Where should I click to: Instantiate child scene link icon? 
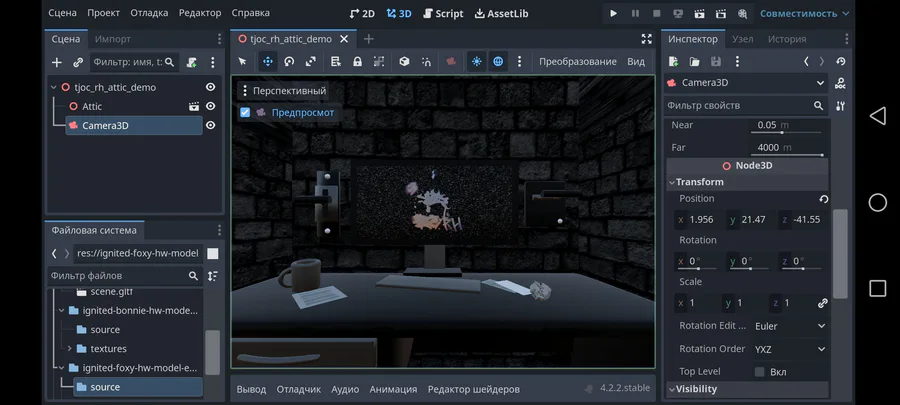pos(78,63)
